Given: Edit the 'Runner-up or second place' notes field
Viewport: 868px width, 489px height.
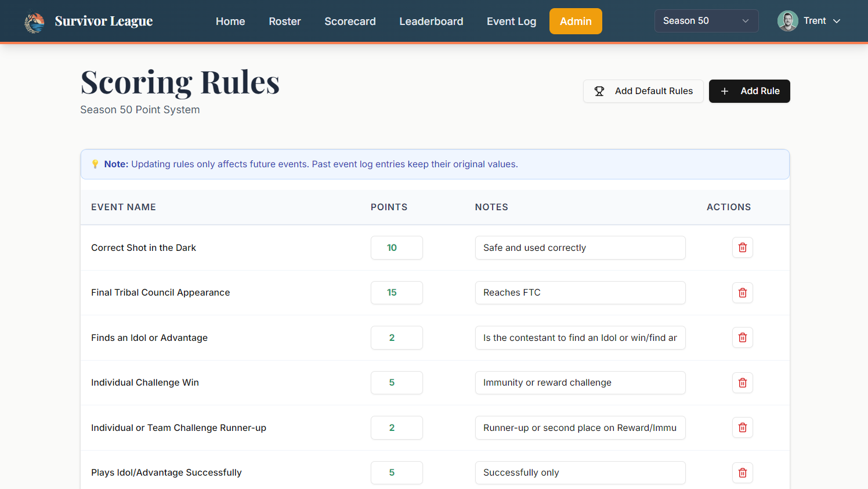Looking at the screenshot, I should coord(580,427).
